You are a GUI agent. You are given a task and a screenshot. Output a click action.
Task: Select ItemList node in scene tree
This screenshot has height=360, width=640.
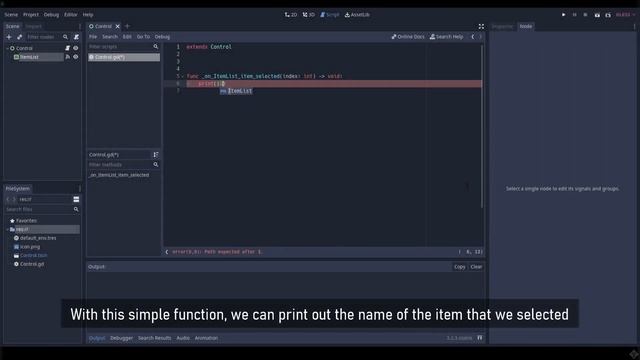point(29,57)
